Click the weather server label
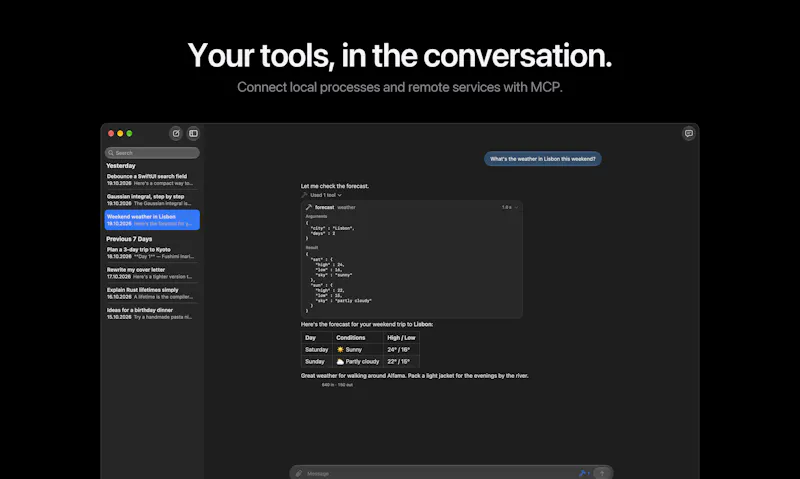Viewport: 800px width, 479px height. click(346, 207)
